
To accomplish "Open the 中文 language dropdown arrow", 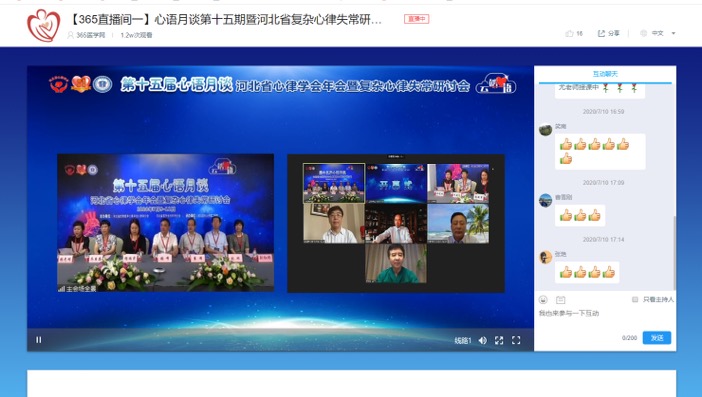I will pos(673,34).
